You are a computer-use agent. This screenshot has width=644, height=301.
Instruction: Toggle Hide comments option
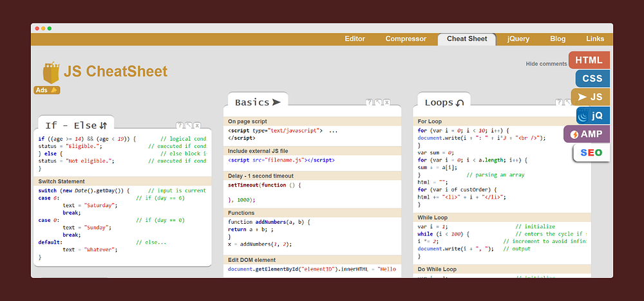pos(546,64)
